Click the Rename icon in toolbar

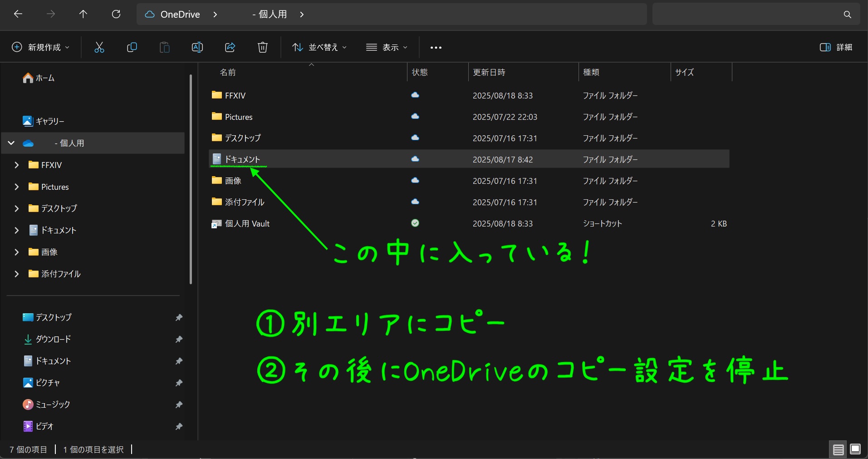(197, 47)
